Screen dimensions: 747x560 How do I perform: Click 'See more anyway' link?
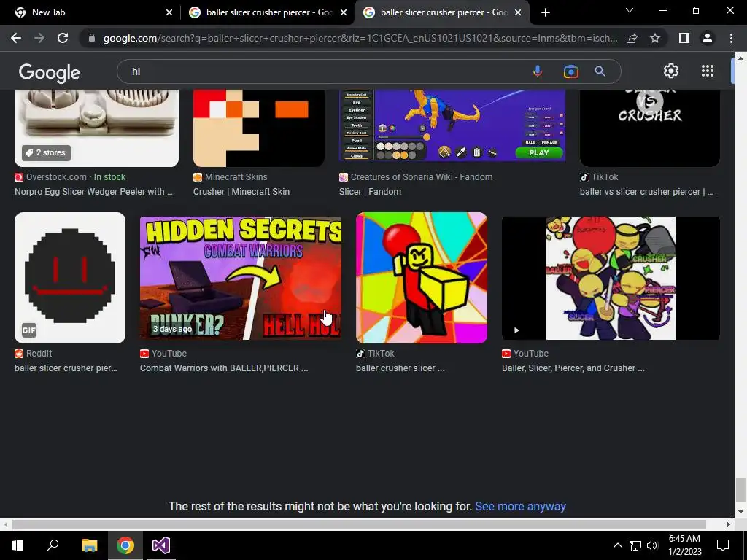pos(520,506)
